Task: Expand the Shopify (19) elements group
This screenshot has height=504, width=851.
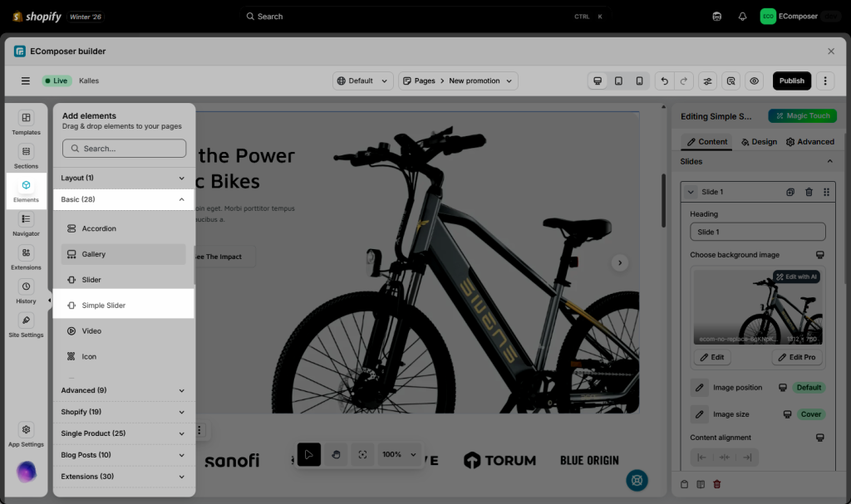Action: click(181, 412)
